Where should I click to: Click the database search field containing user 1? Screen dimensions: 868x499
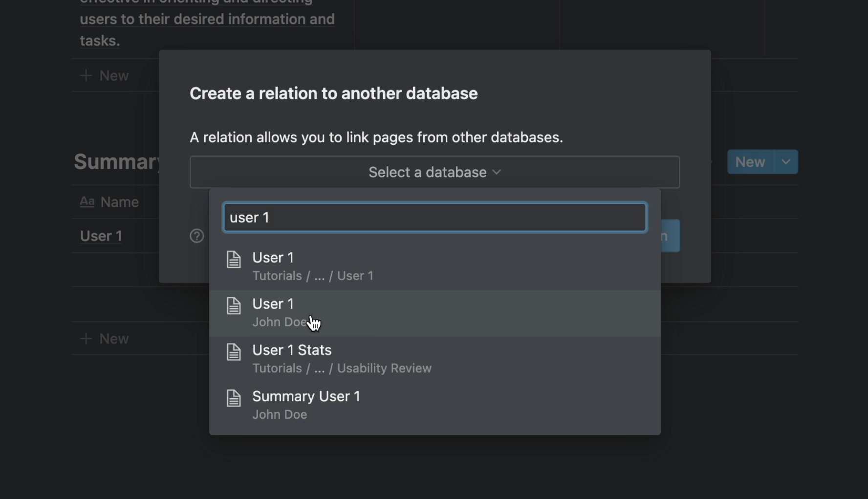coord(434,217)
